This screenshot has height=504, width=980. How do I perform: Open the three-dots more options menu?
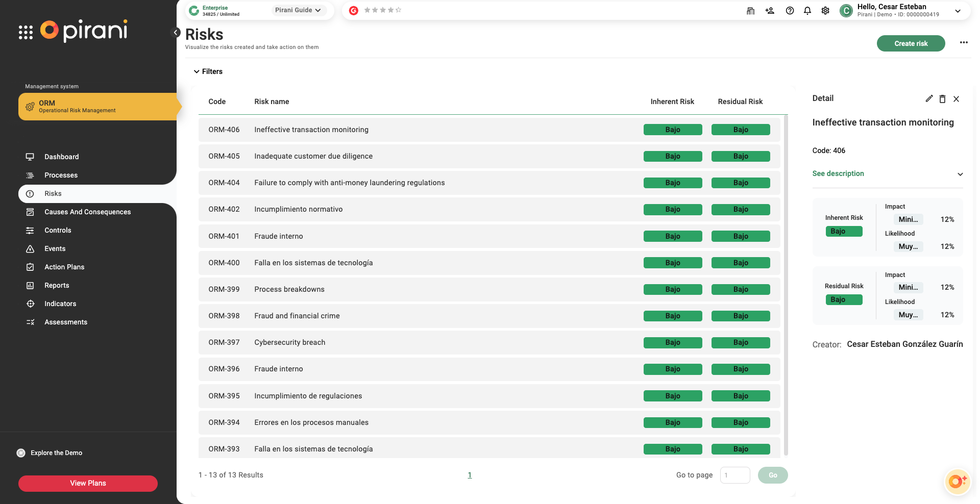click(x=963, y=43)
